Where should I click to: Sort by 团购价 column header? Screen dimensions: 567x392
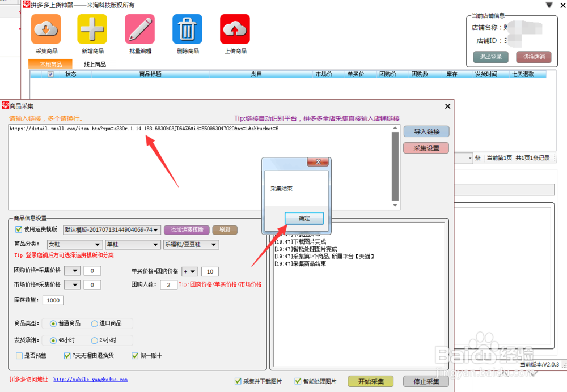388,74
